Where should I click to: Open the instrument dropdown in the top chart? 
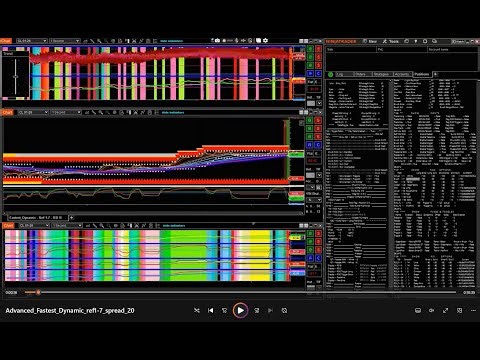point(32,41)
